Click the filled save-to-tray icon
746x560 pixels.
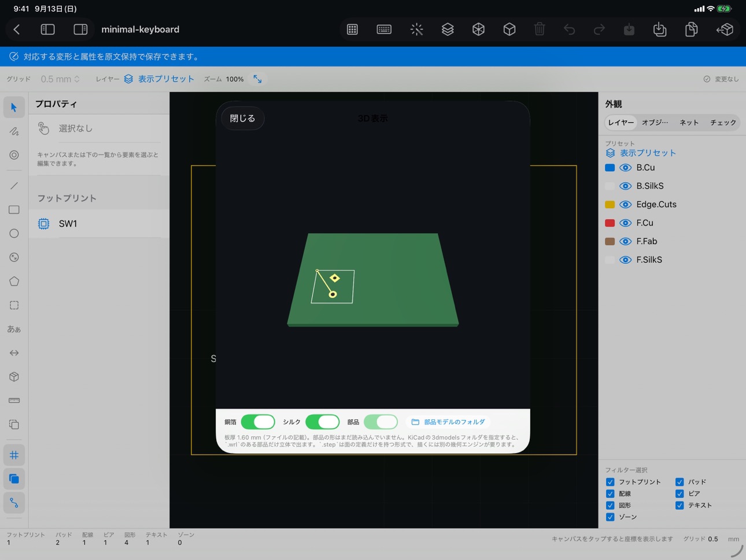(x=629, y=30)
